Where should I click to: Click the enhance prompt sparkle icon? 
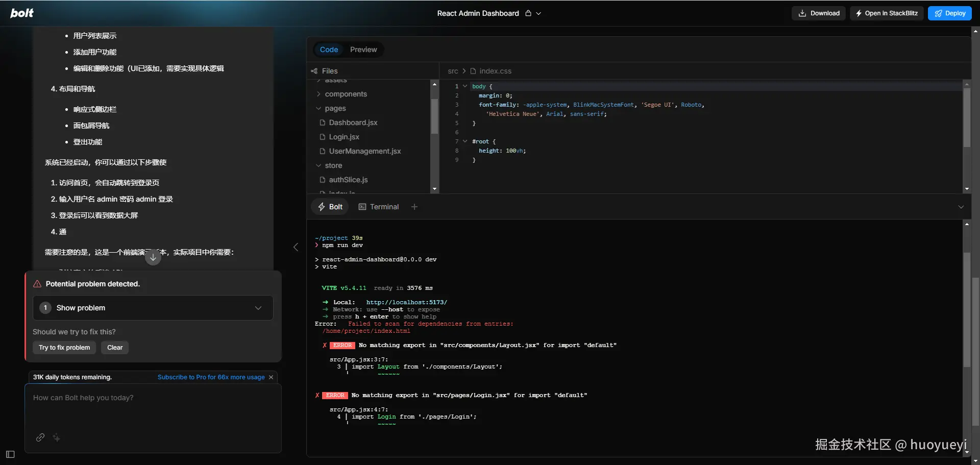pos(56,437)
